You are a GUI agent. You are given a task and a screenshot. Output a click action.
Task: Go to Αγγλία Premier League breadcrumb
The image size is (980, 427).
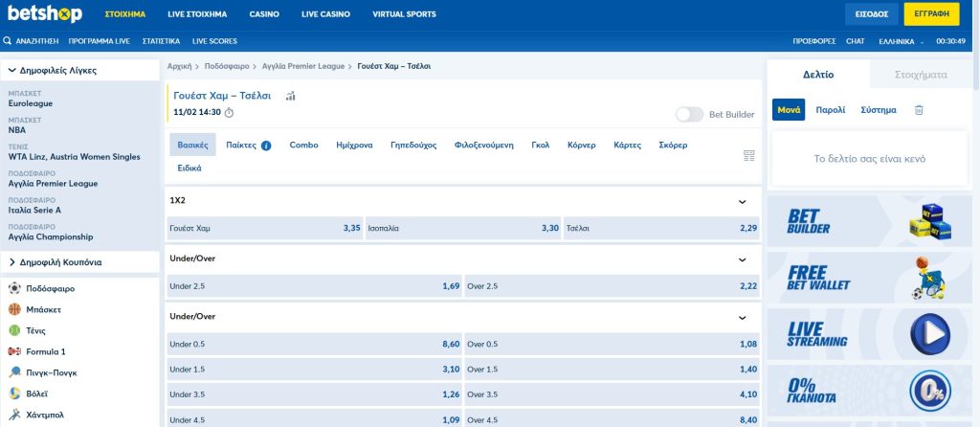[303, 66]
